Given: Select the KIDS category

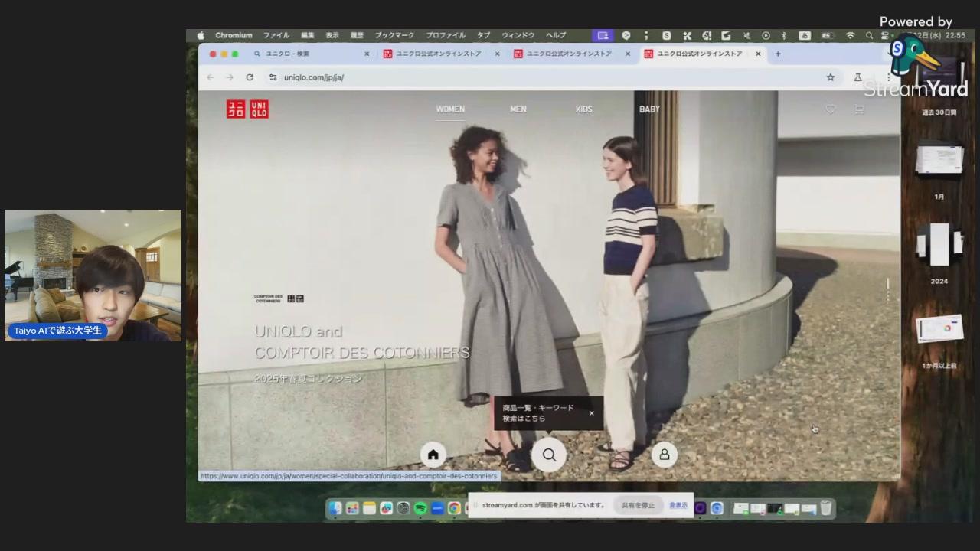Looking at the screenshot, I should (584, 109).
